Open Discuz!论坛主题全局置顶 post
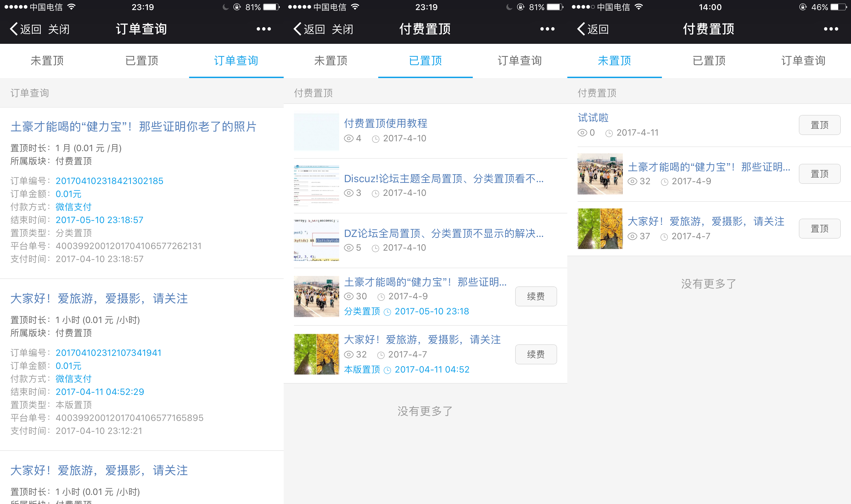Screen dimensions: 851x504 tap(444, 179)
